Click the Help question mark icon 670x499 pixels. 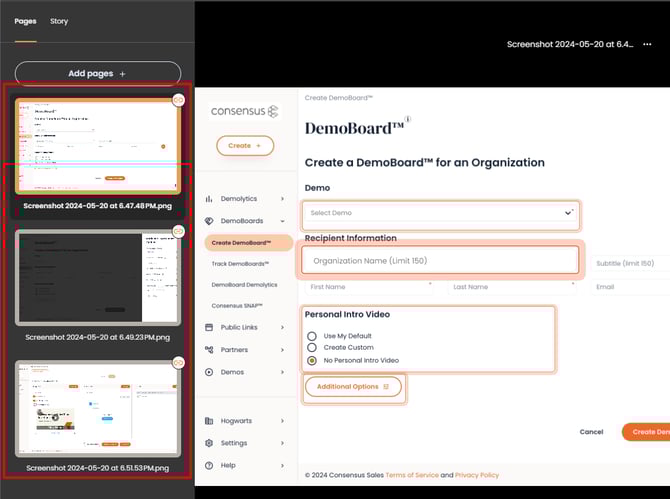click(210, 465)
